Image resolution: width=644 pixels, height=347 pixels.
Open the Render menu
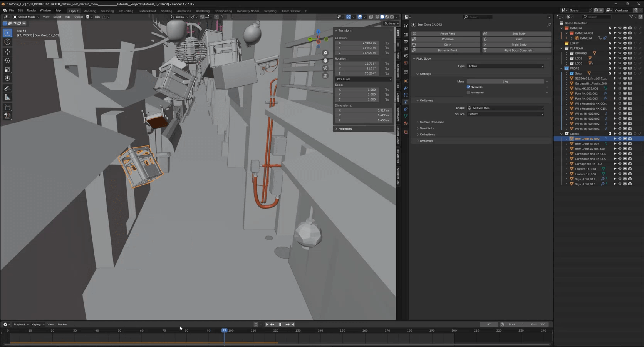pyautogui.click(x=31, y=10)
